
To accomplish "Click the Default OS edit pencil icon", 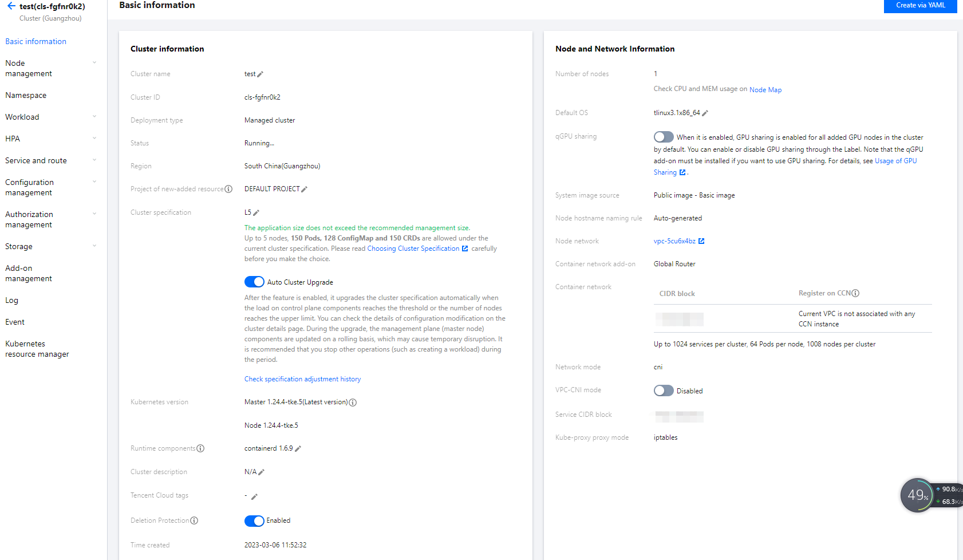I will [705, 113].
